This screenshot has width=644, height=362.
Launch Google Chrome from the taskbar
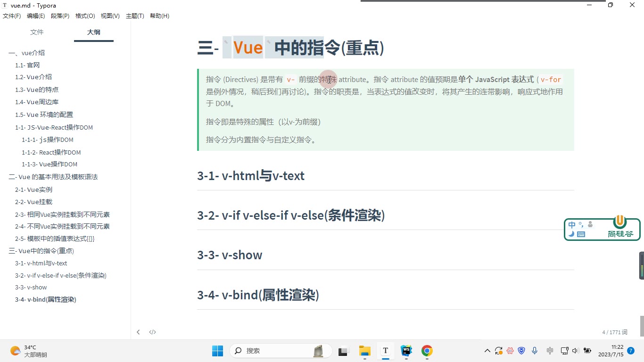(427, 351)
